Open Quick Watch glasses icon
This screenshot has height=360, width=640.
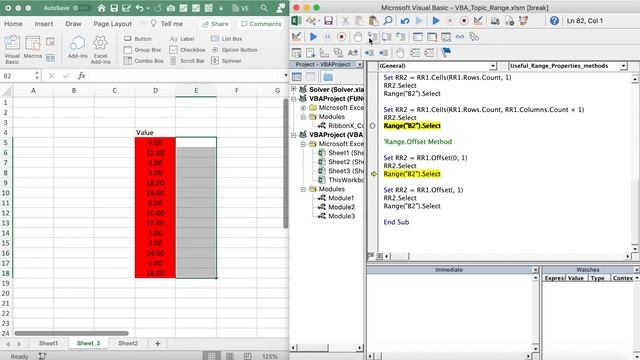(x=460, y=37)
